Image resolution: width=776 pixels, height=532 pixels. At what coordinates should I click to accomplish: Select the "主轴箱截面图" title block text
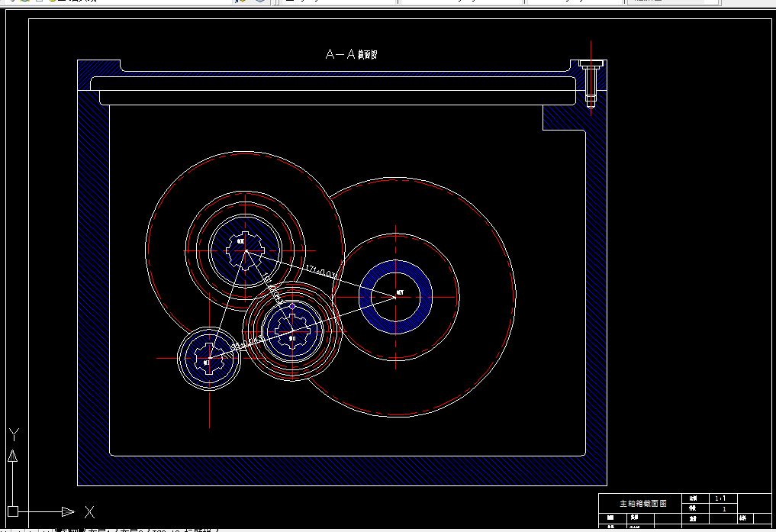(x=643, y=503)
